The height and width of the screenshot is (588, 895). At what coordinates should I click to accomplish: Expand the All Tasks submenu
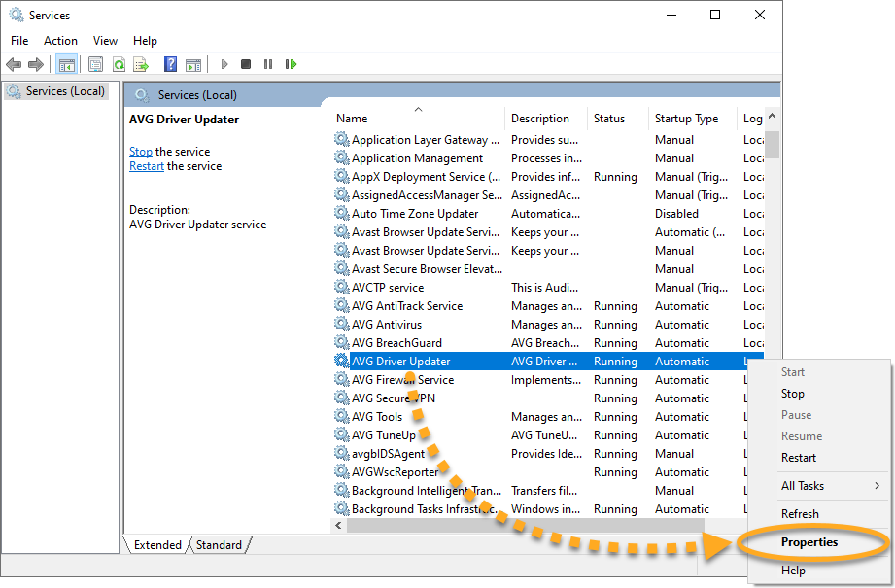[x=816, y=486]
